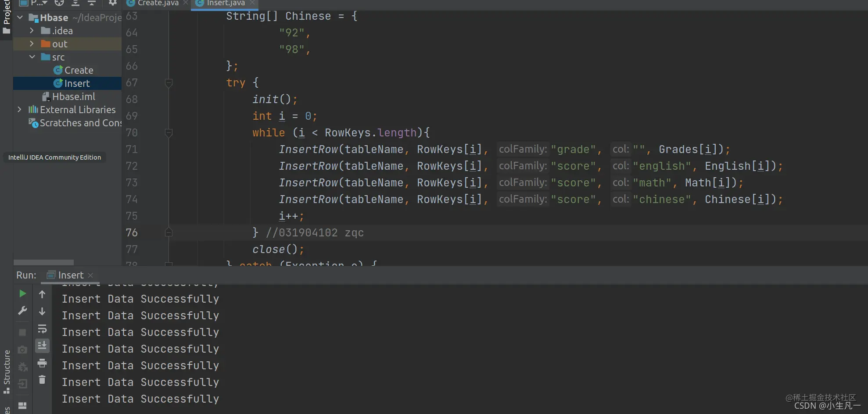Viewport: 868px width, 414px height.
Task: Click the project tree horizontal scrollbar
Action: coord(43,262)
